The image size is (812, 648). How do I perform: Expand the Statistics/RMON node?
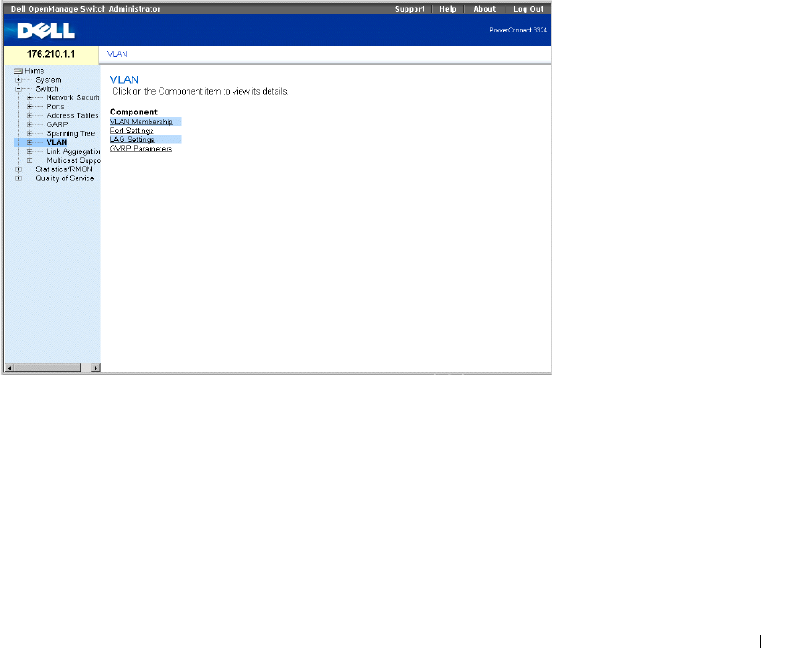coord(19,169)
